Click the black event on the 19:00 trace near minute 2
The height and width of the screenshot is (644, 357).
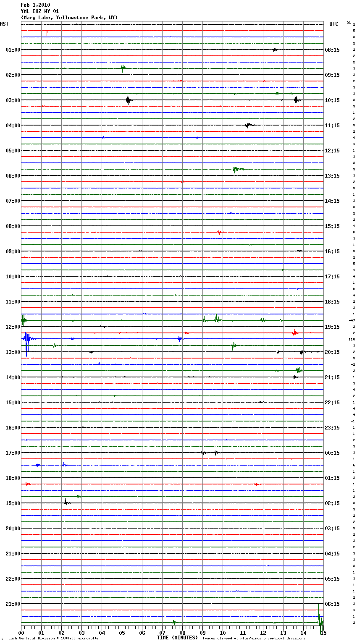[66, 502]
